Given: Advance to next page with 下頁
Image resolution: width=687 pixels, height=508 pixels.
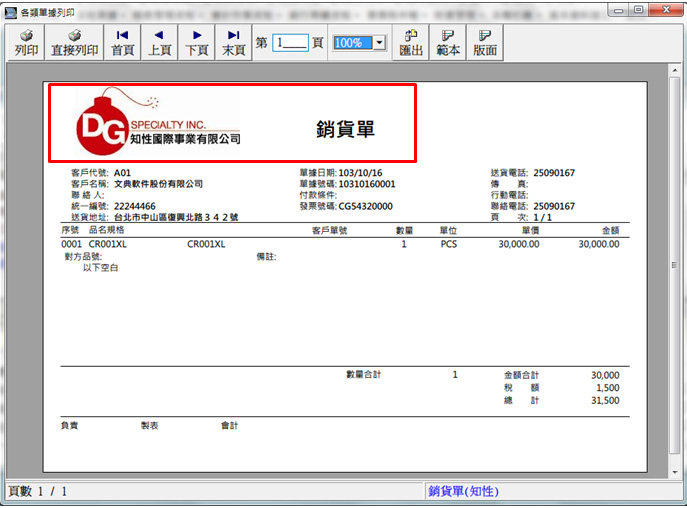Looking at the screenshot, I should pos(197,42).
